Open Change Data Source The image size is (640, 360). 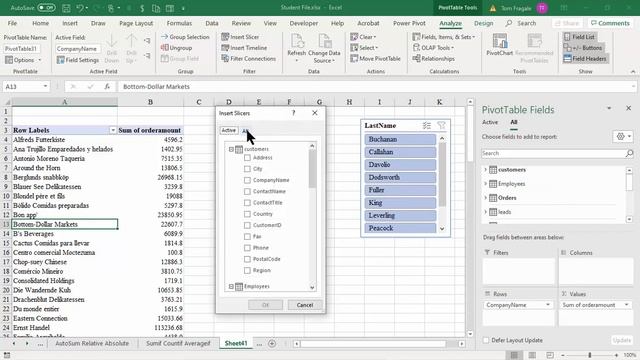tap(324, 49)
